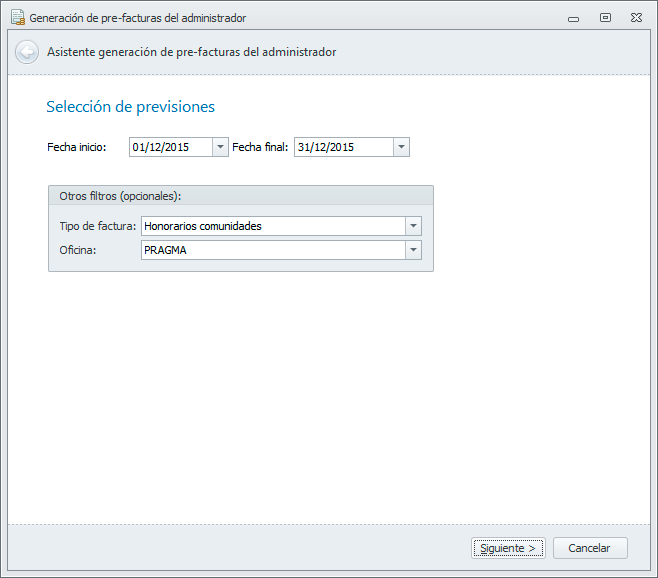Image resolution: width=658 pixels, height=578 pixels.
Task: Click the Fecha final label
Action: [260, 147]
